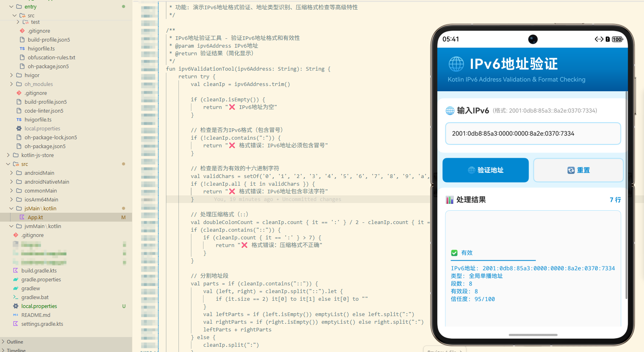The image size is (644, 352).
Task: Click the bar chart icon beside 处理结果
Action: (x=449, y=200)
